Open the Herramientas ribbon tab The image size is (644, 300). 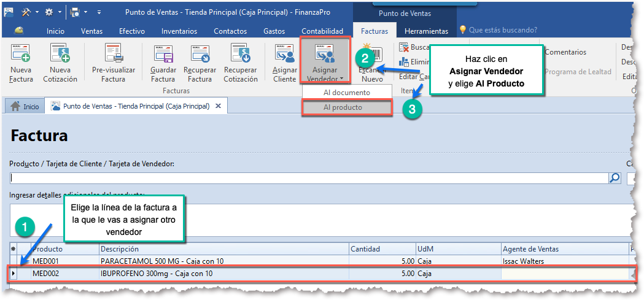pyautogui.click(x=426, y=31)
